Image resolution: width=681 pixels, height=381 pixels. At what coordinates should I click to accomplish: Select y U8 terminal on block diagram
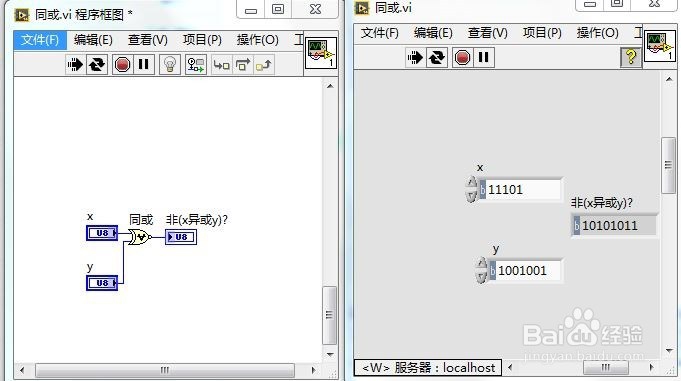point(102,283)
